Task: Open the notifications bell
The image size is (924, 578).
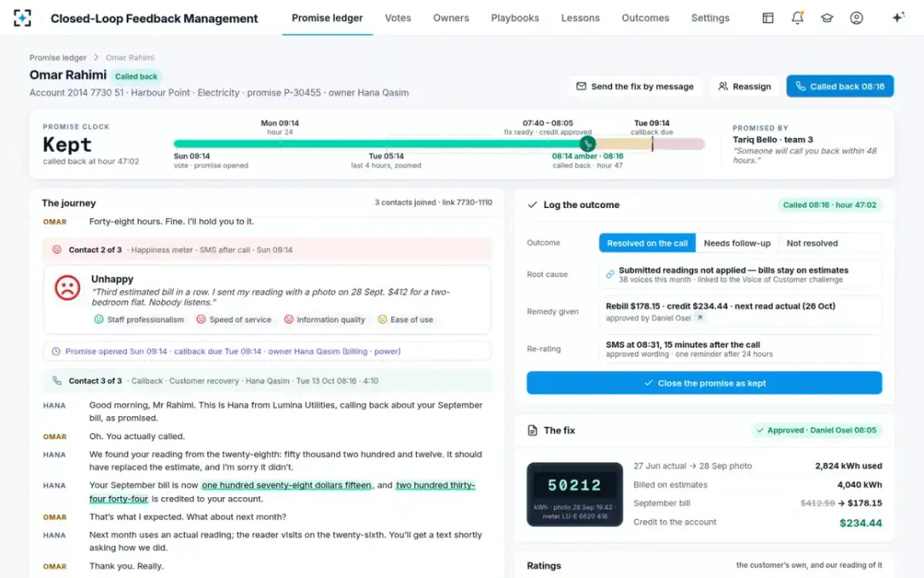Action: 797,18
